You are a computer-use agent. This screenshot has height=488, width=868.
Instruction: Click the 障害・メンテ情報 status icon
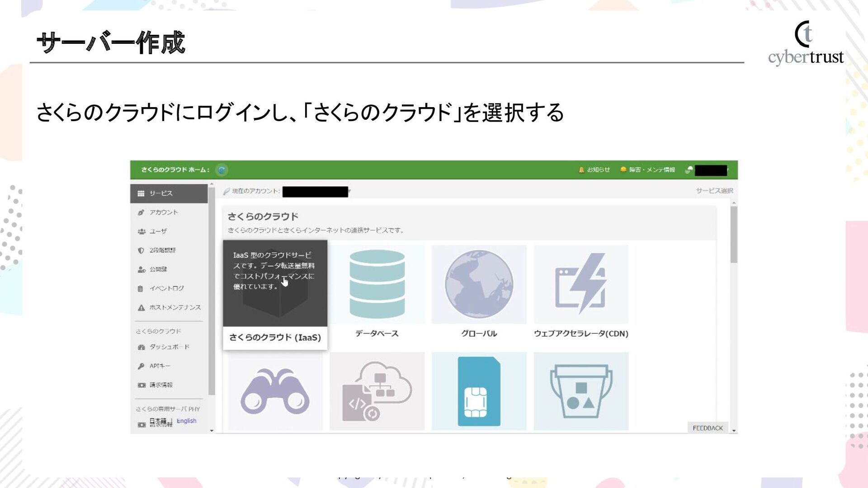tap(623, 169)
